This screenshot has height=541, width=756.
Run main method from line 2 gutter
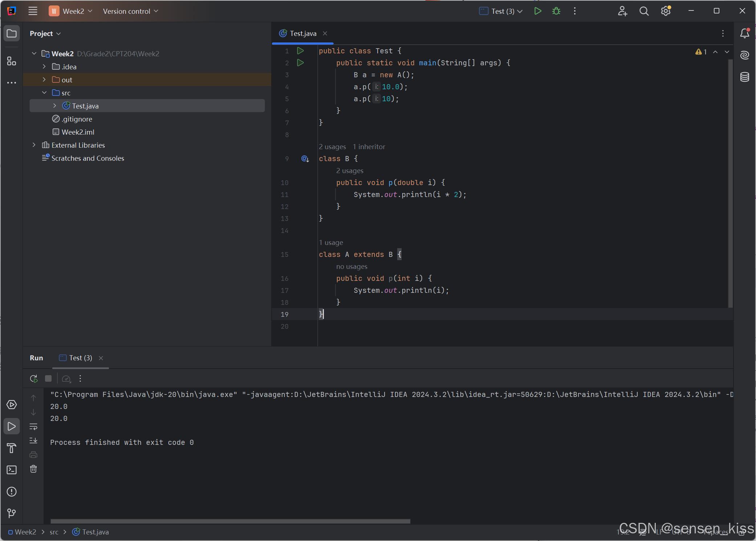(300, 63)
